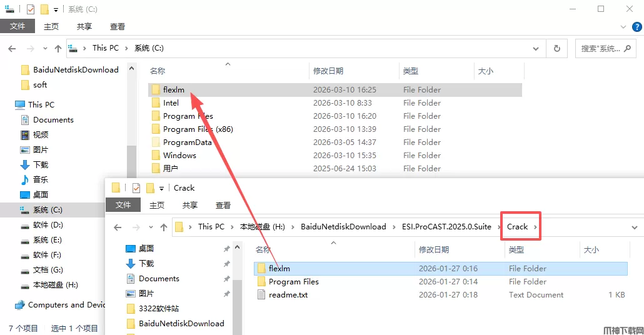This screenshot has height=335, width=644.
Task: Open recent locations dropdown in Crack window
Action: click(151, 227)
